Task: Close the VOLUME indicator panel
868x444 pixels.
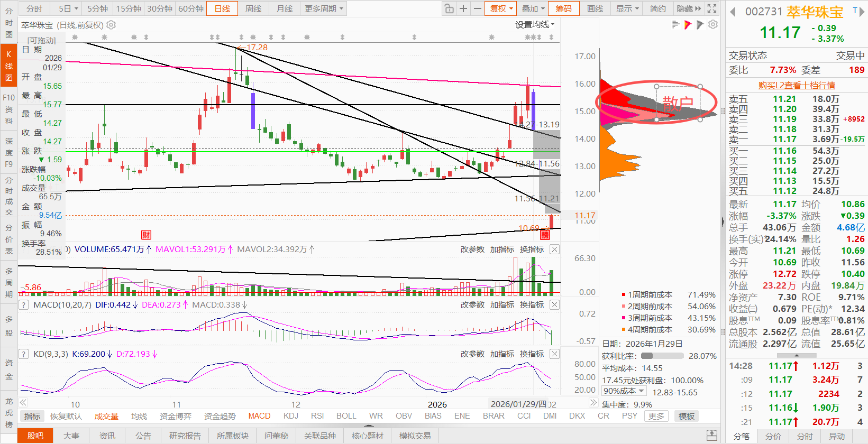Action: coord(554,249)
